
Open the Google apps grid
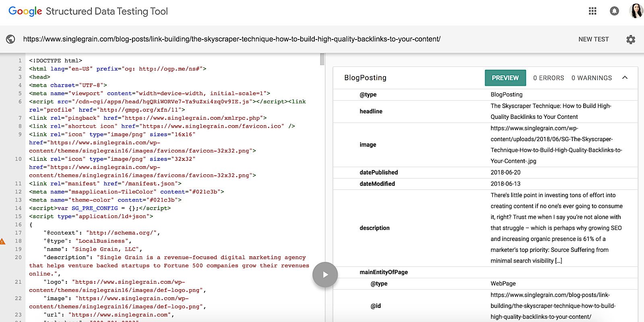click(x=592, y=11)
